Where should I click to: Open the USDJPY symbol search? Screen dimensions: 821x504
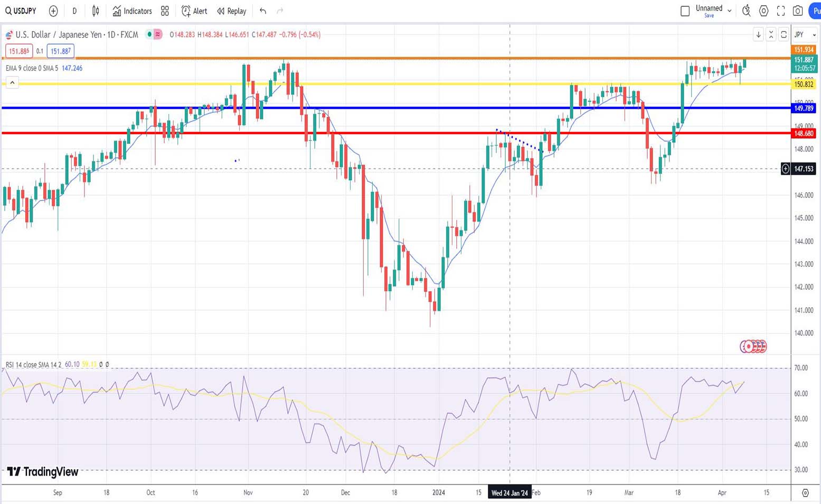tap(21, 11)
